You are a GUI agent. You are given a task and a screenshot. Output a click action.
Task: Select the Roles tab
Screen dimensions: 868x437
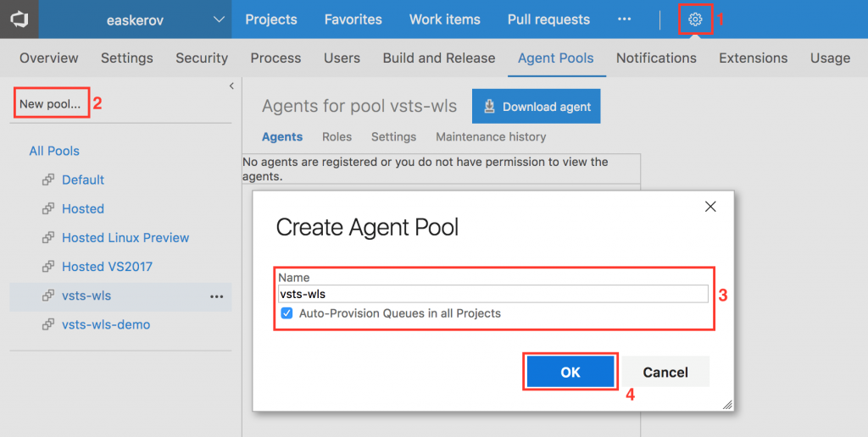click(x=337, y=136)
